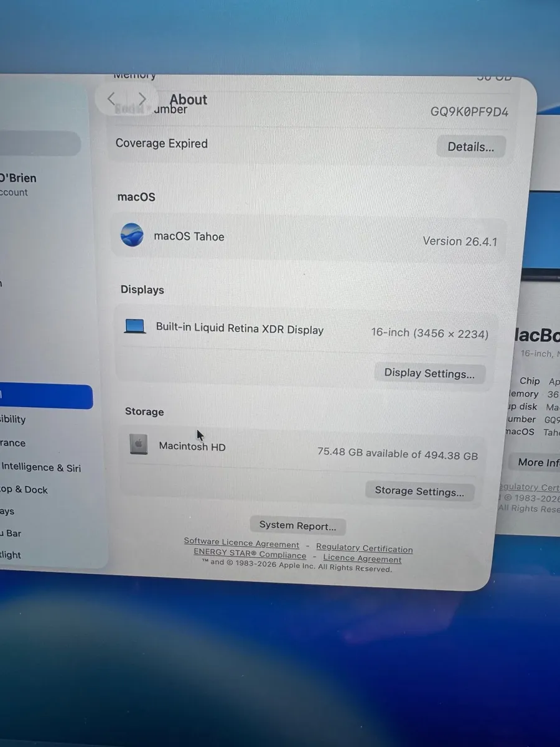Click the Macintosh HD drive icon
Viewport: 560px width, 747px height.
point(138,444)
